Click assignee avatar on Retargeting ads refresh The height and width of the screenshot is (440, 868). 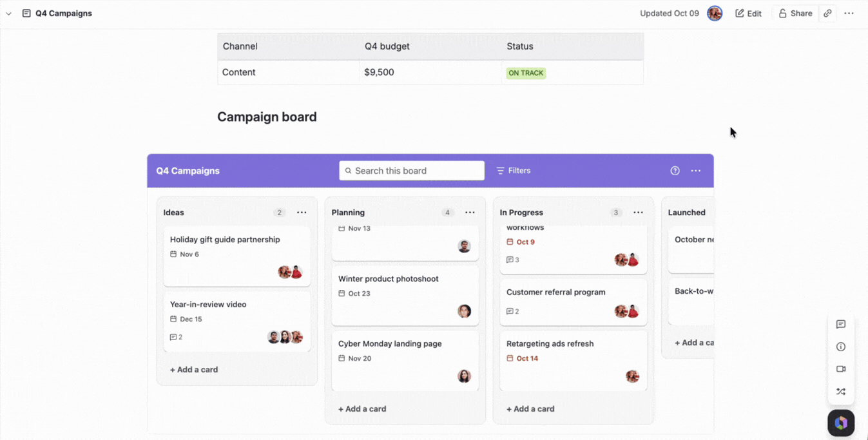coord(632,376)
